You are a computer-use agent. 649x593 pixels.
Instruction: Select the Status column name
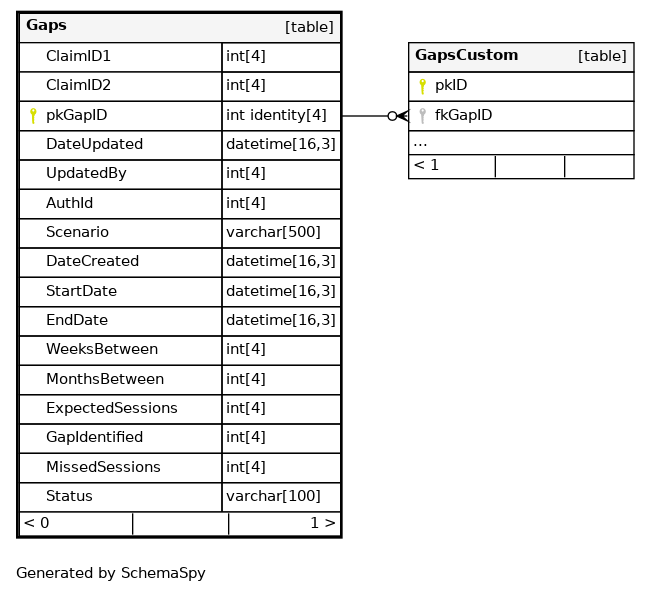pos(69,497)
